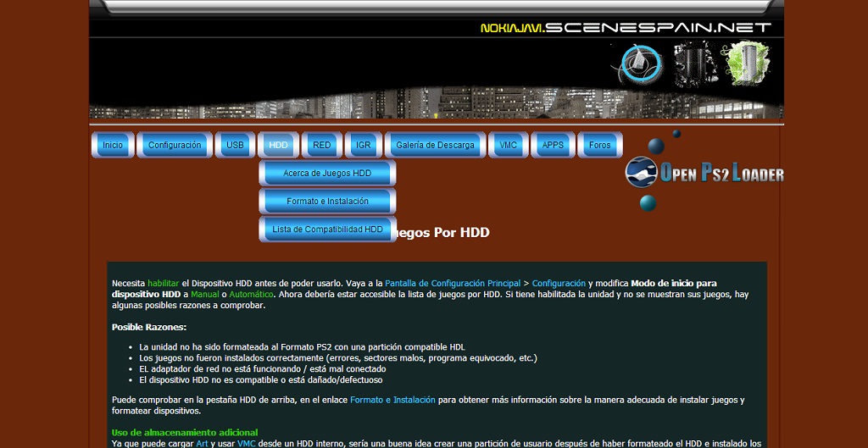Click the Open PS2 Loader logo
Viewport: 868px width, 448px height.
pos(704,172)
